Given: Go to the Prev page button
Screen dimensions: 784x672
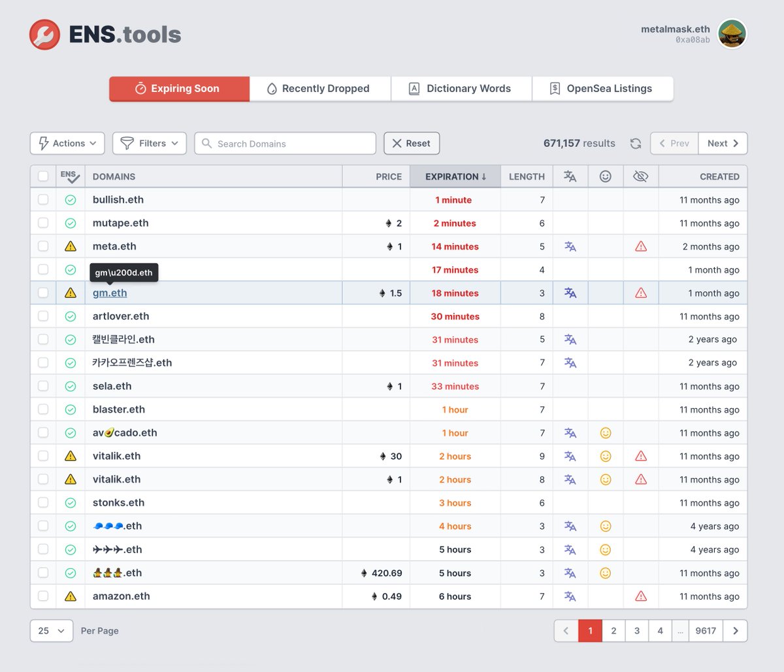Looking at the screenshot, I should pos(674,144).
